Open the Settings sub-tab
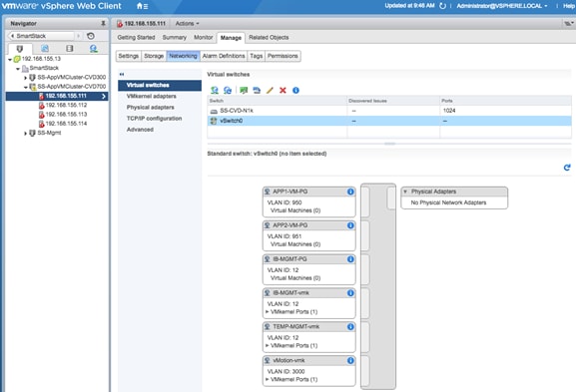 click(x=128, y=56)
